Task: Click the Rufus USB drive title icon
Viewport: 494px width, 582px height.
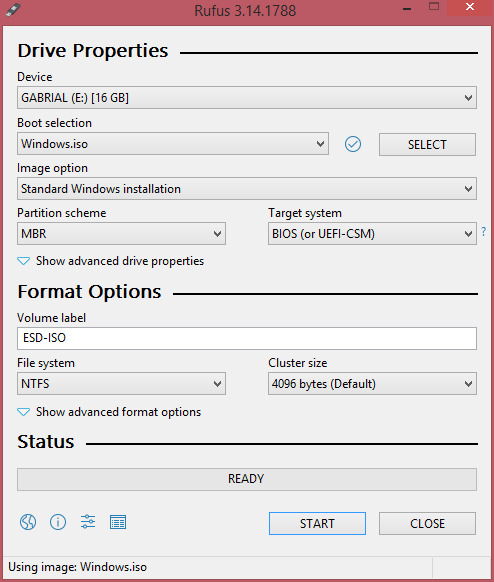Action: click(x=14, y=9)
